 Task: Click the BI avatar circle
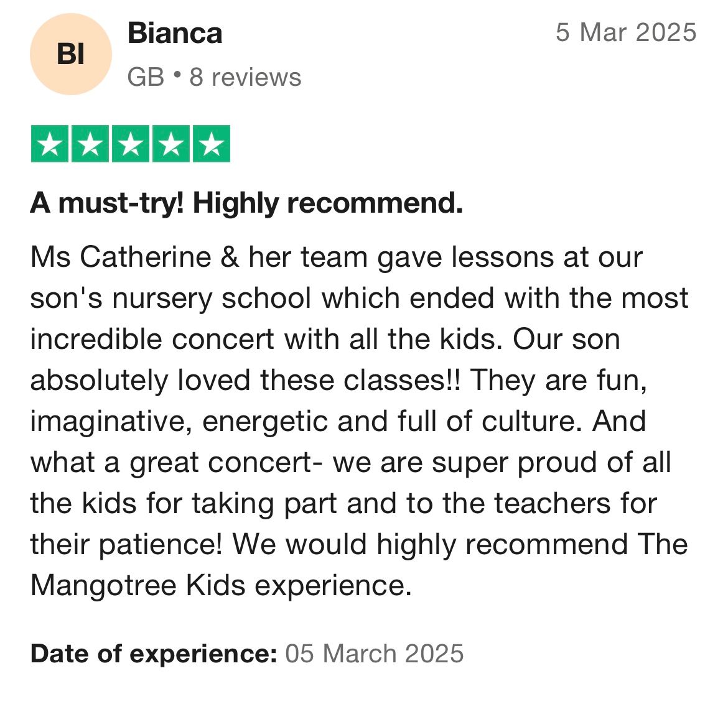(x=70, y=54)
